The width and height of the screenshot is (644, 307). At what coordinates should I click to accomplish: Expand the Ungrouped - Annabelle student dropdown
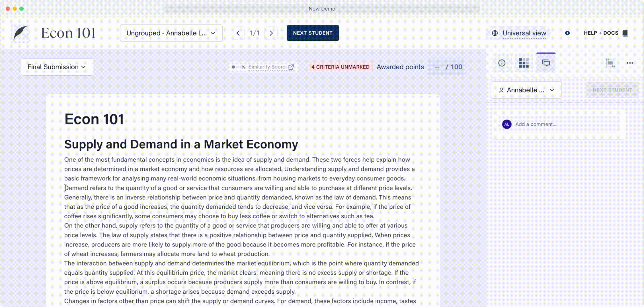point(171,33)
